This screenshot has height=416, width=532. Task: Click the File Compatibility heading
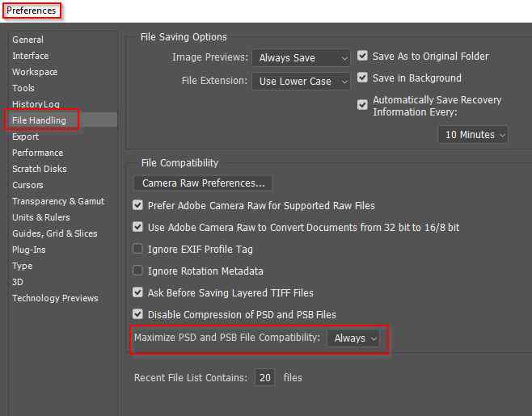pyautogui.click(x=179, y=163)
